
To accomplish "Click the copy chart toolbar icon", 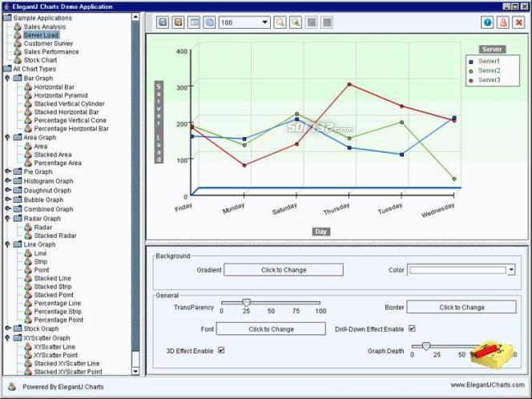I will pos(209,22).
